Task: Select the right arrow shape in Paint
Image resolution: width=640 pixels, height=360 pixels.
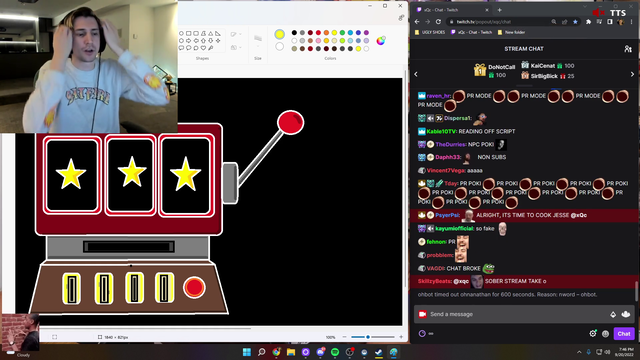Action: click(189, 41)
